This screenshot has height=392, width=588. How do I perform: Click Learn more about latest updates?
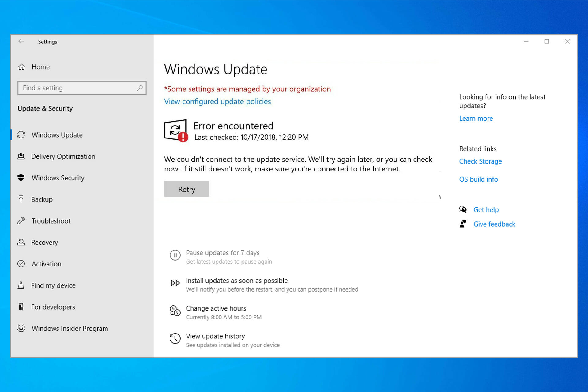click(476, 118)
